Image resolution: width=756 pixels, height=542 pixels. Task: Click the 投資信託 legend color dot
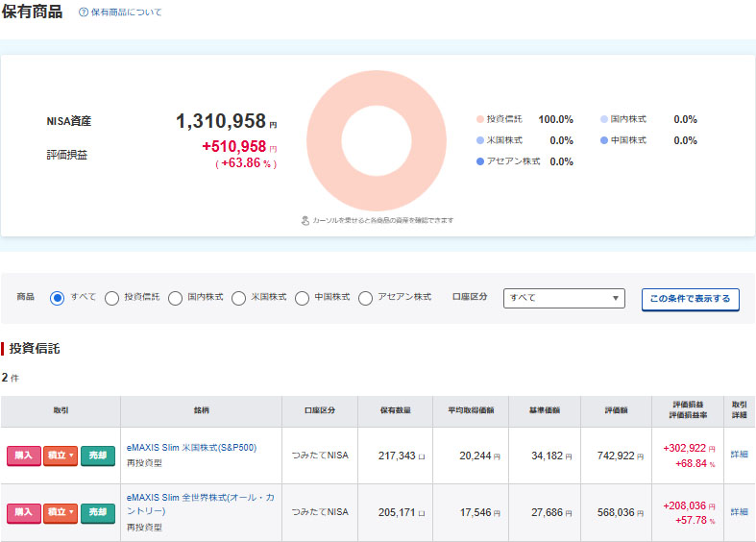point(479,120)
